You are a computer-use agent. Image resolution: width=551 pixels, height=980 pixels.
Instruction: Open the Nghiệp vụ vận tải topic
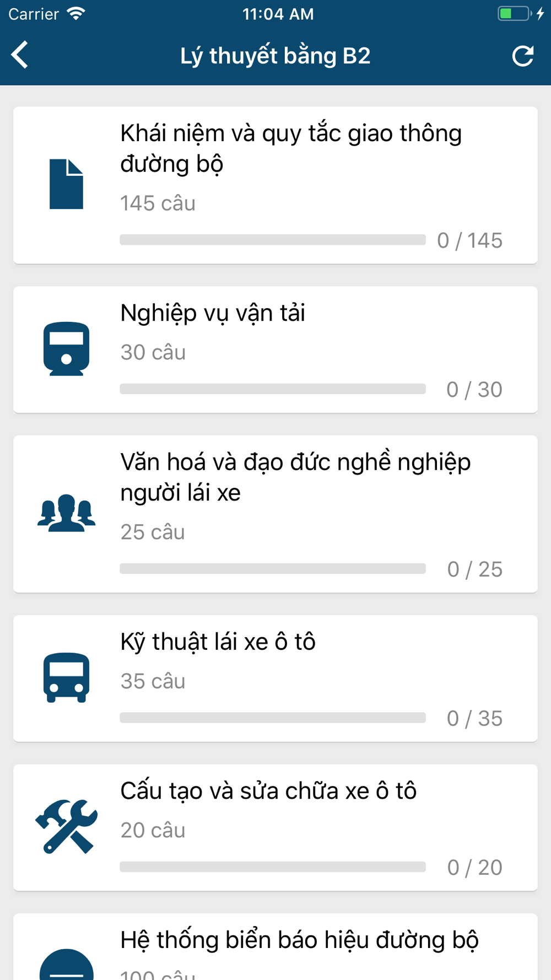pyautogui.click(x=213, y=313)
